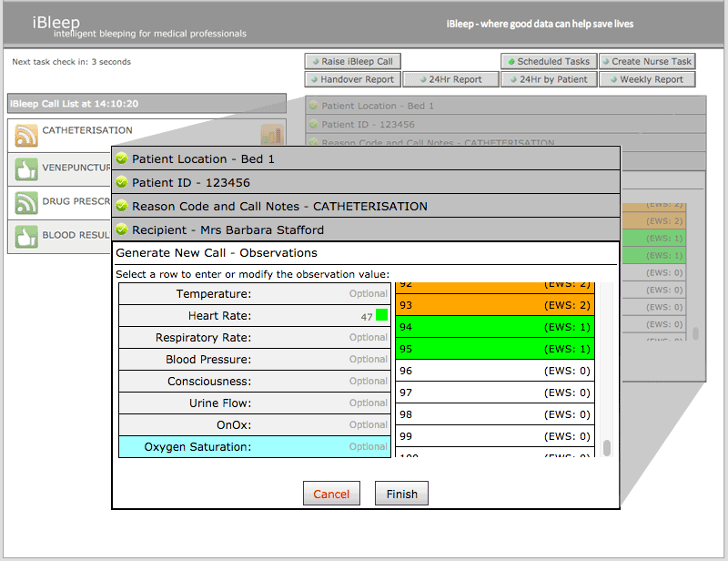Select the Heart Rate observation row

click(255, 316)
